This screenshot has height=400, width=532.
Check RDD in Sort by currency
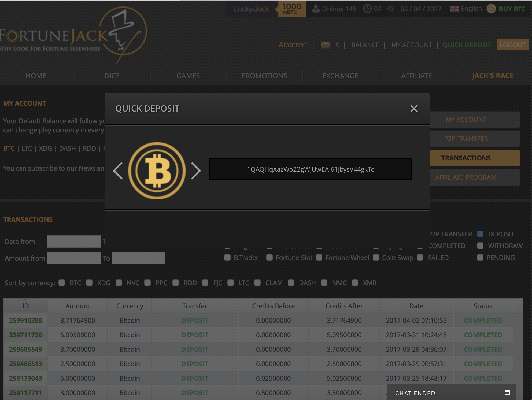(176, 283)
